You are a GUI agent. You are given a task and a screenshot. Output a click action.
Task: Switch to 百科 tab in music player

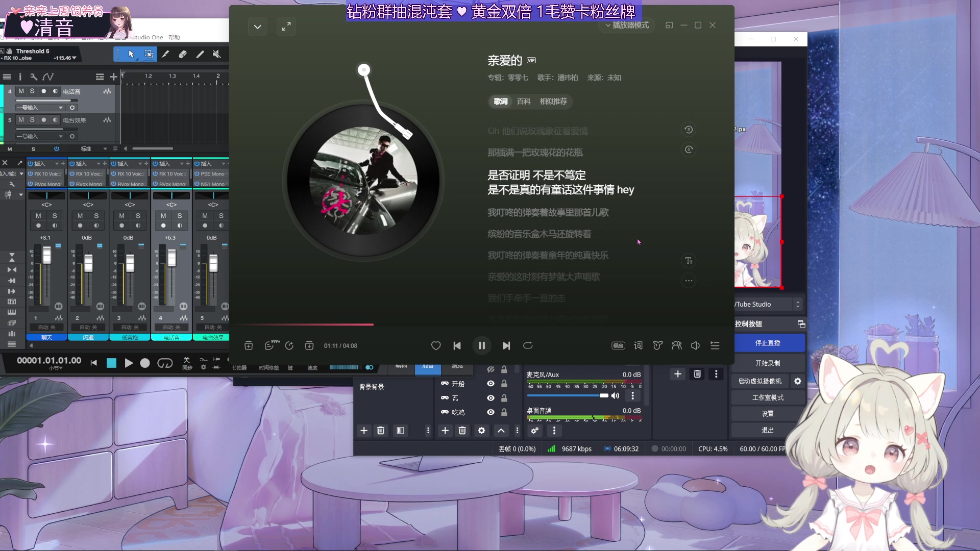click(524, 102)
